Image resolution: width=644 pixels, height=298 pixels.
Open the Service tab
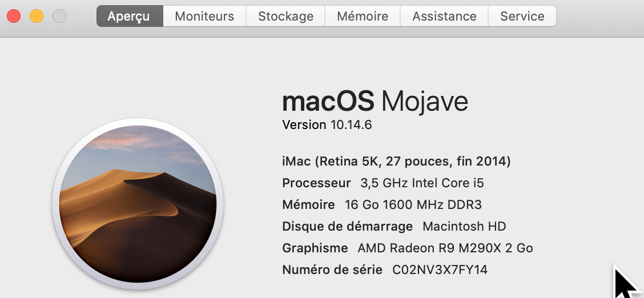[522, 16]
